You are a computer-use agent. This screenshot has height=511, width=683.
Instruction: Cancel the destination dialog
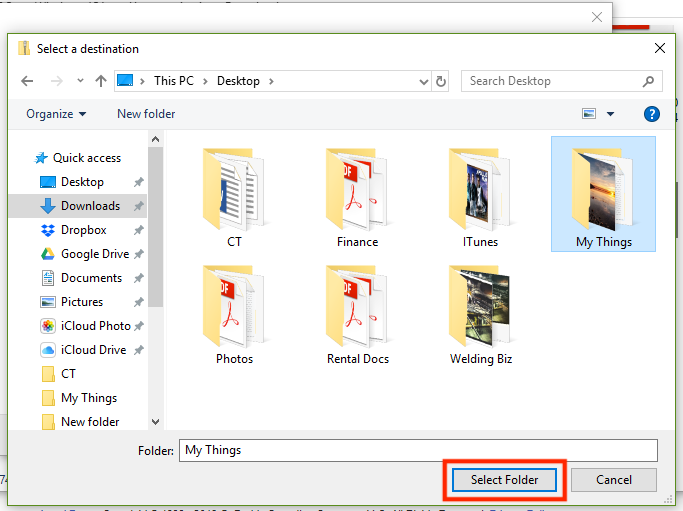[614, 480]
